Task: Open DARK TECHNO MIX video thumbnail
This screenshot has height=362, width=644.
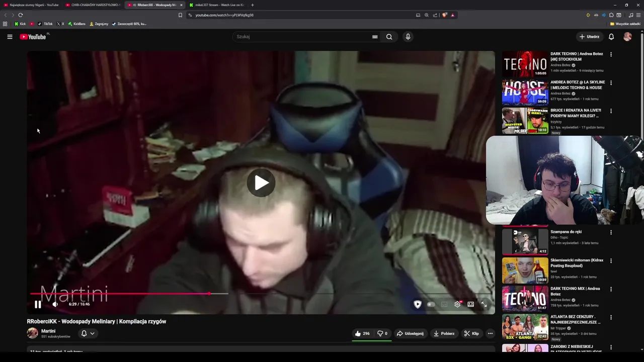Action: [x=525, y=299]
